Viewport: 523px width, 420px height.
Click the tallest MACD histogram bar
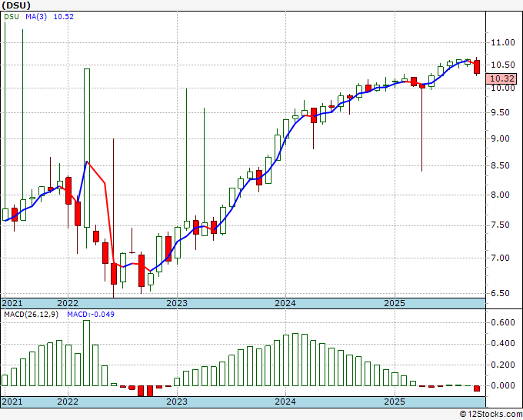[x=87, y=353]
